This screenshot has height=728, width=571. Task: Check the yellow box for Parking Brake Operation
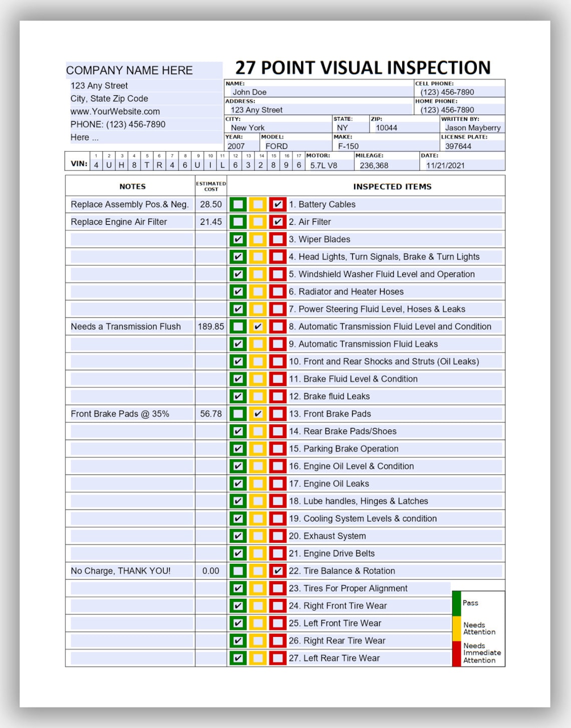point(257,449)
